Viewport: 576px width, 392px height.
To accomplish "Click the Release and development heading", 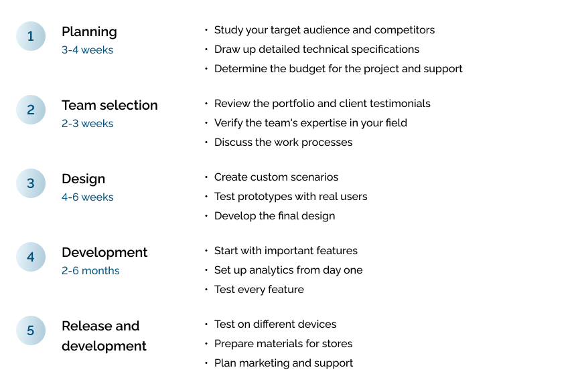I will (x=104, y=336).
